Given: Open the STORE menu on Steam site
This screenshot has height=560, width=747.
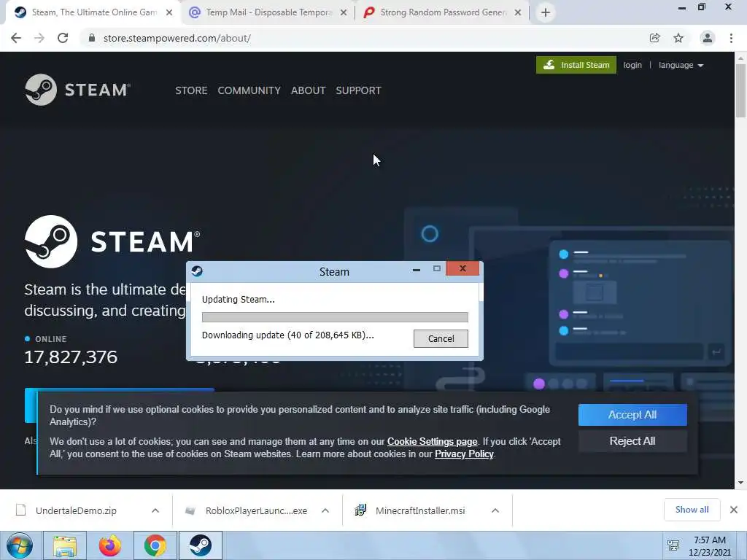Looking at the screenshot, I should [191, 90].
